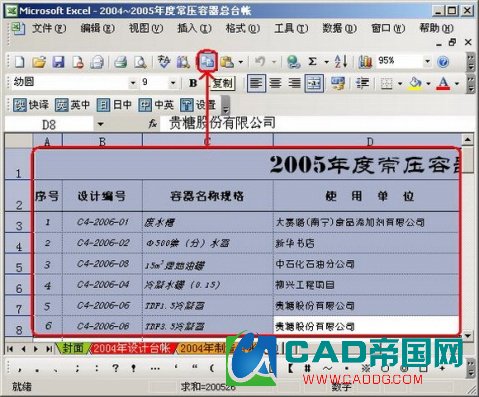This screenshot has width=479, height=397.
Task: Open the Name Box D8 dropdown arrow
Action: pyautogui.click(x=100, y=125)
